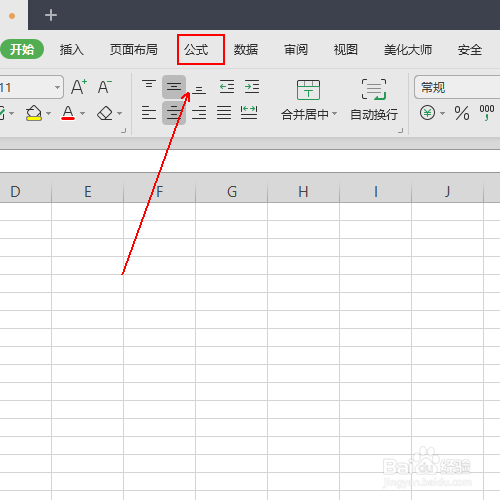Apply the yellow fill color bucket

click(33, 113)
